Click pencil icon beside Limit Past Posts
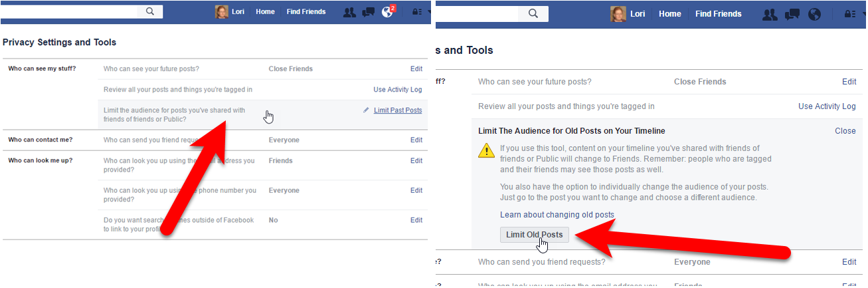Screen dimensions: 868x288 (366, 110)
